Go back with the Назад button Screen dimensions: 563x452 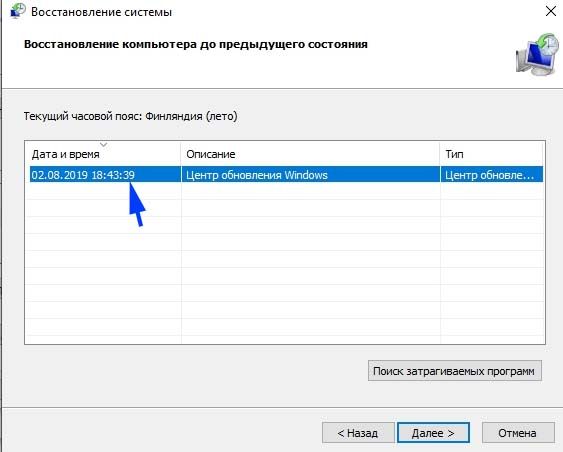[358, 433]
